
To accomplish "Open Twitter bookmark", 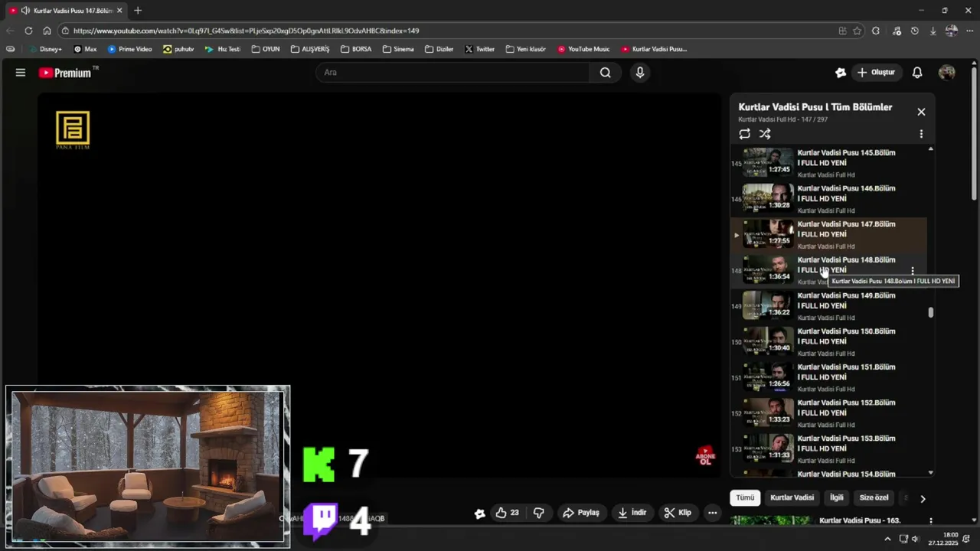I will click(479, 49).
